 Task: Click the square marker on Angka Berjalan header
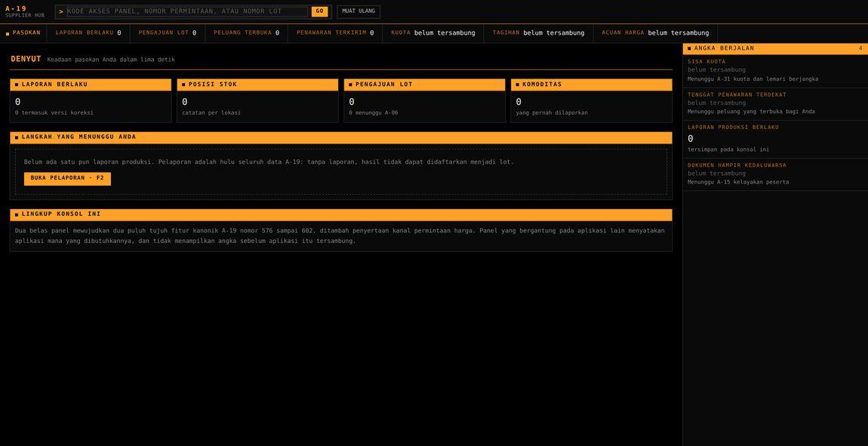689,49
